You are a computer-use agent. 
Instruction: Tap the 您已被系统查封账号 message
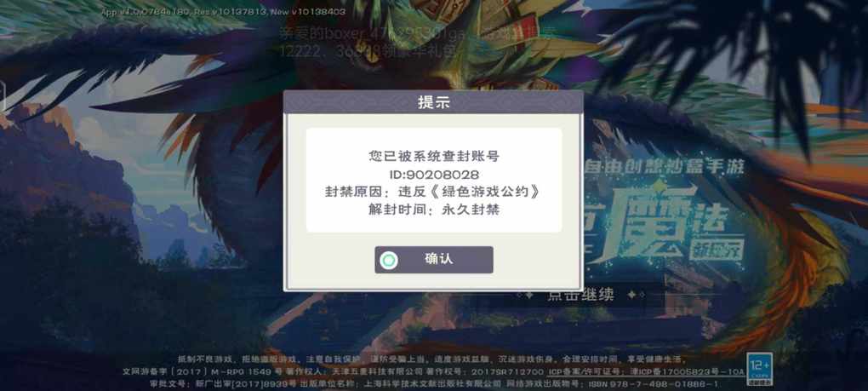tap(434, 157)
